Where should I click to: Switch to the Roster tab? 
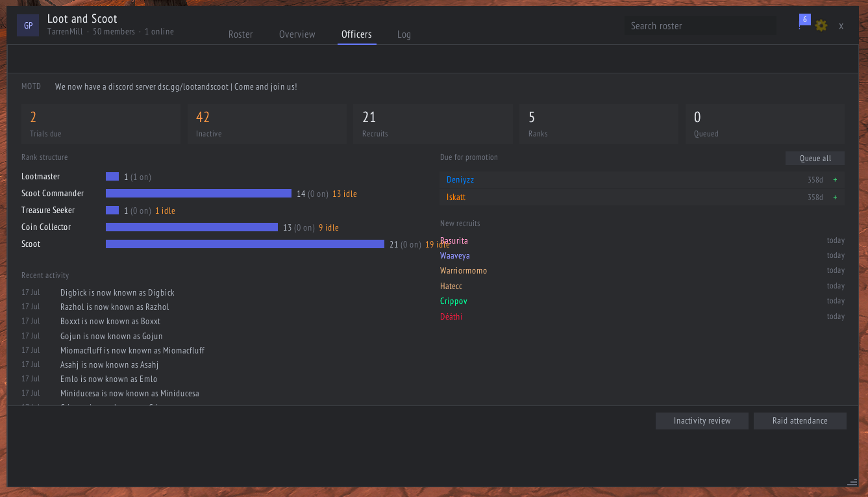(x=241, y=34)
